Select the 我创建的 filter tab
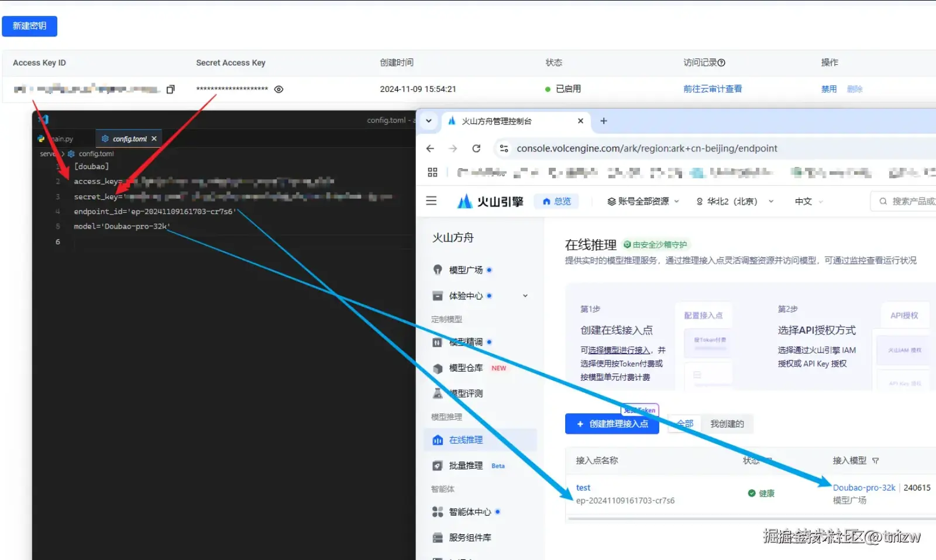This screenshot has width=936, height=560. click(727, 424)
